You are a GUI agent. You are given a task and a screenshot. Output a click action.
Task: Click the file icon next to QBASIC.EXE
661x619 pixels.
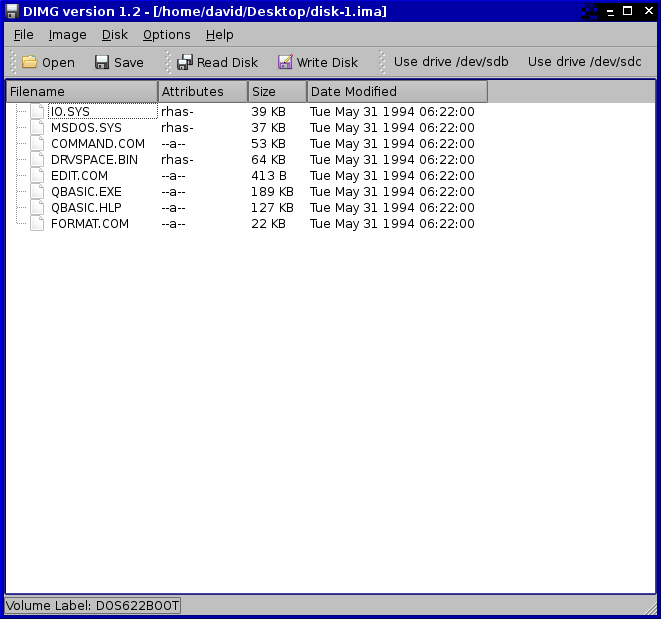[37, 191]
